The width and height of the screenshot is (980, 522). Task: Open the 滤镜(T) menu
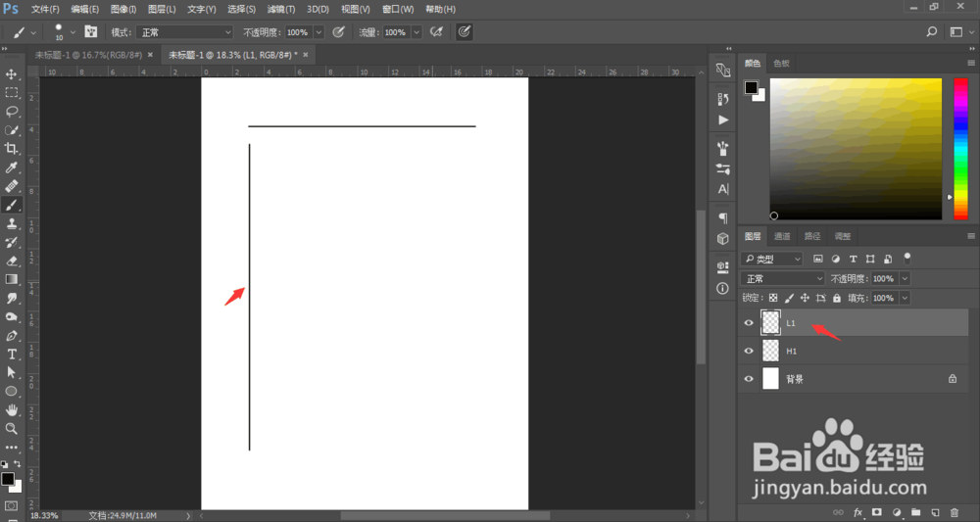click(281, 10)
